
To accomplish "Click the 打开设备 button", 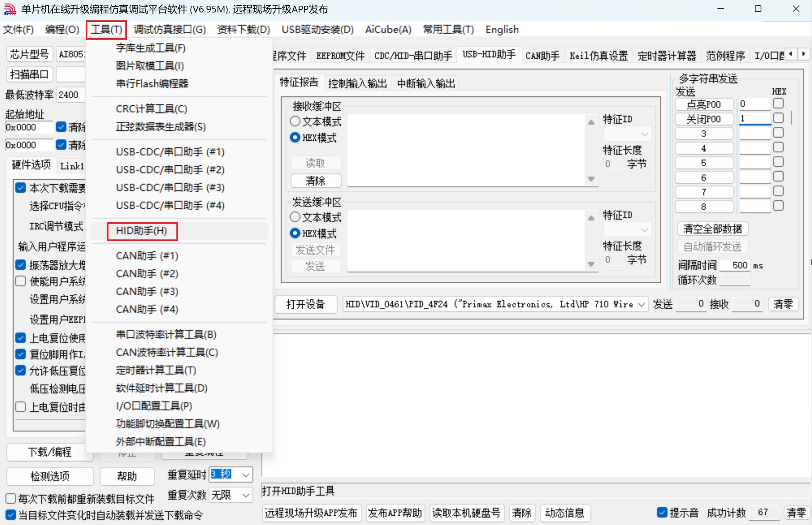I will [x=306, y=304].
